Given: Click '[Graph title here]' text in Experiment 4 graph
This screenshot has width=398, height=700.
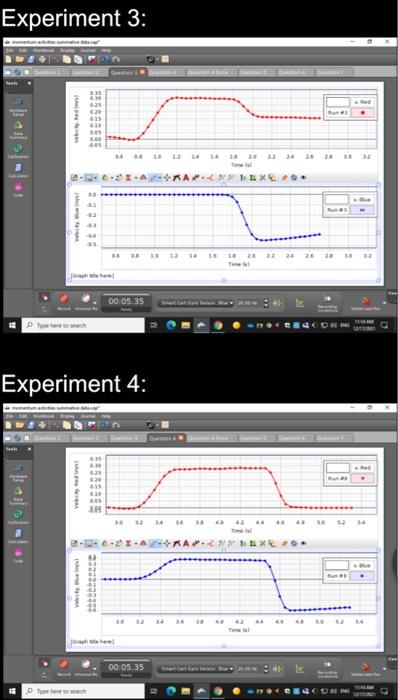Looking at the screenshot, I should click(x=92, y=642).
